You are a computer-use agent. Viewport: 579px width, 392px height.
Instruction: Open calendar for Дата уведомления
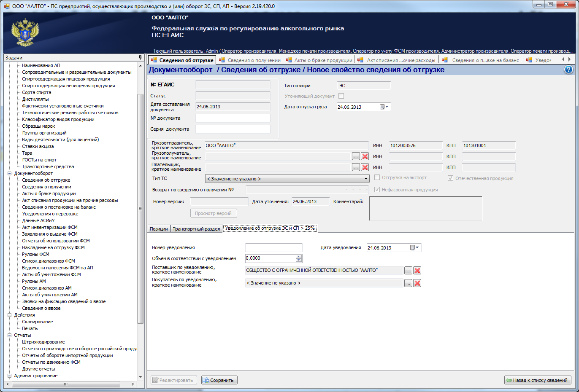(x=412, y=248)
